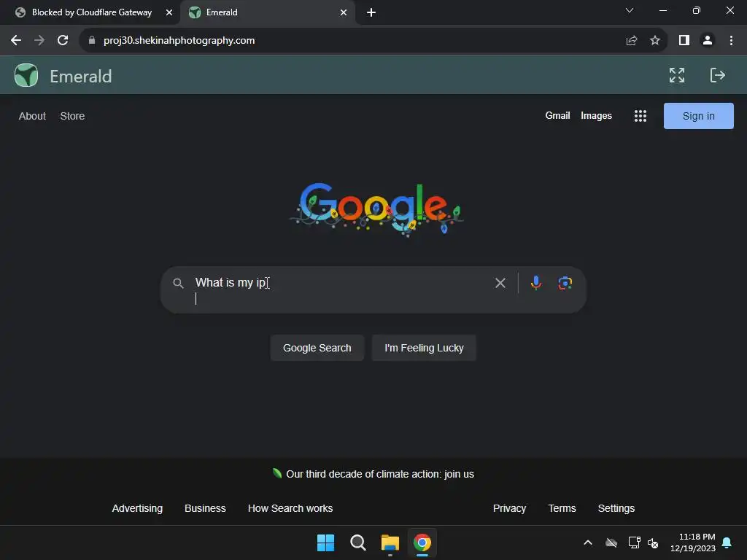Open the Chrome profile avatar icon
This screenshot has width=747, height=560.
(x=708, y=41)
